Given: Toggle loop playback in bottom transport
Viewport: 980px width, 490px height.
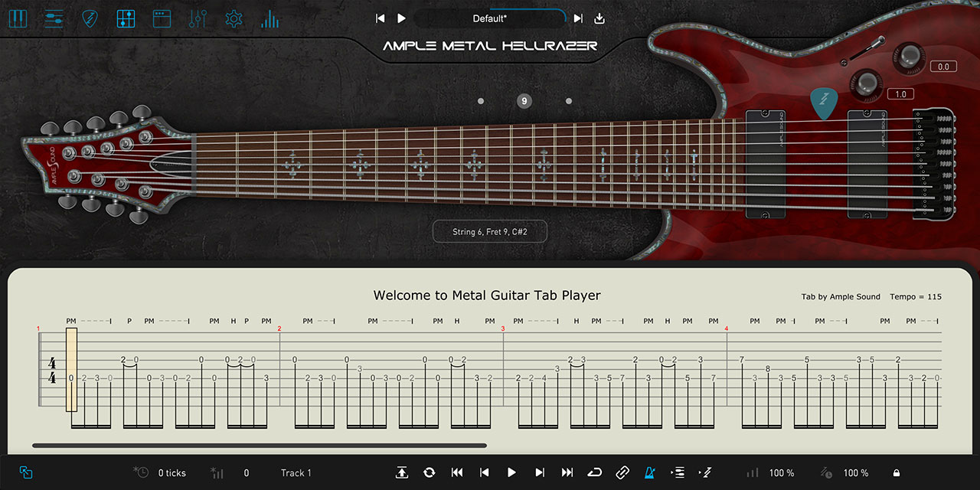Looking at the screenshot, I should pos(595,473).
